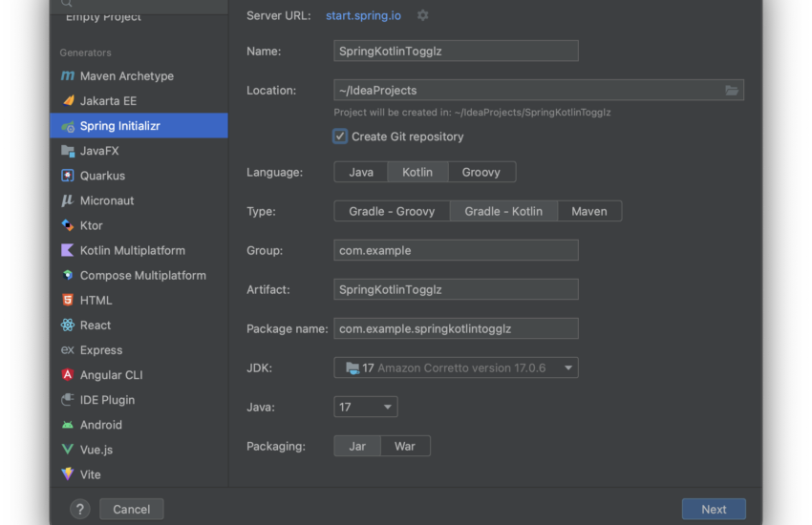Choose Gradle - Kotlin build type
Viewport: 812px width, 525px height.
click(503, 212)
